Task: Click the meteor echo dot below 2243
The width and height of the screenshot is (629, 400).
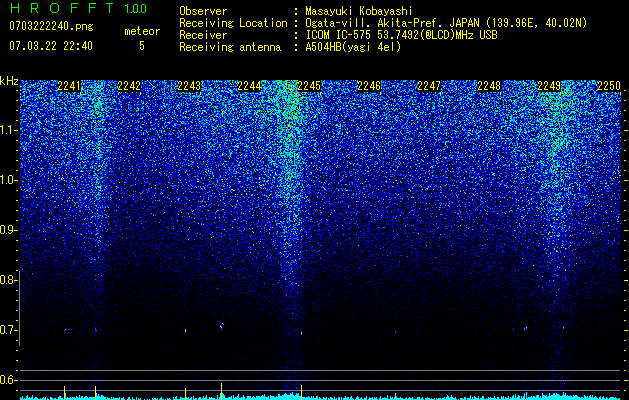Action: [x=185, y=331]
